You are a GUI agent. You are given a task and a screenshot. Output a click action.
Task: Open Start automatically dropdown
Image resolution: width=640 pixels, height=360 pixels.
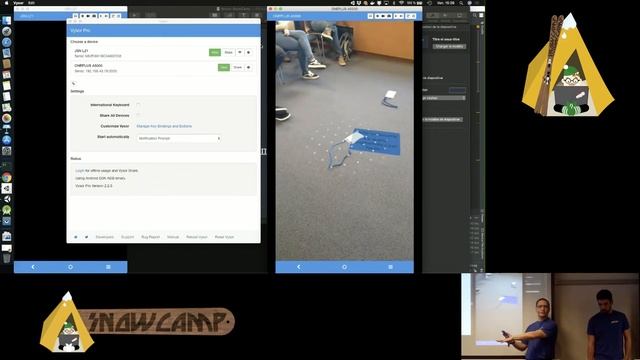pyautogui.click(x=179, y=138)
